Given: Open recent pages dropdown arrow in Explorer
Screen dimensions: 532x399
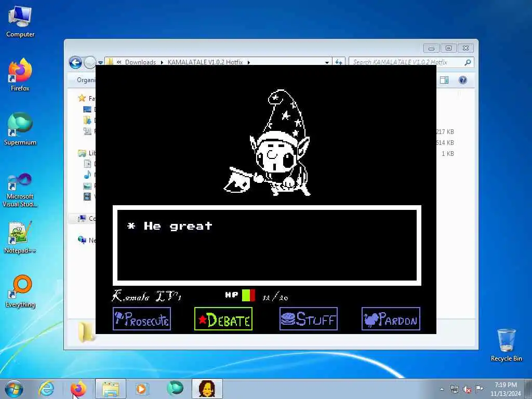Looking at the screenshot, I should 100,63.
